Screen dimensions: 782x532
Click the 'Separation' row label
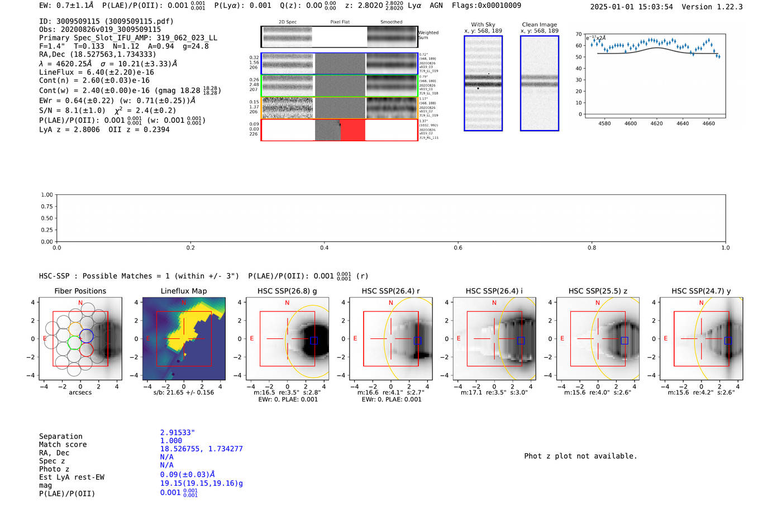61,437
